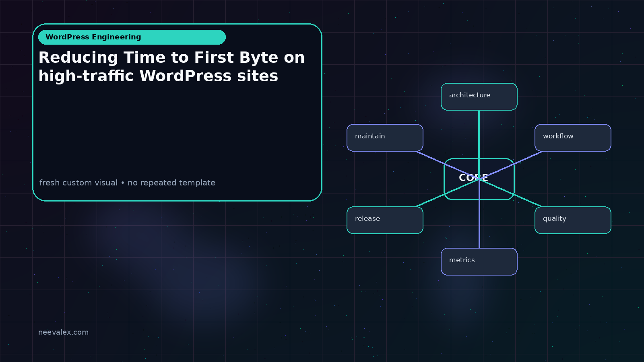Select the quality node
The height and width of the screenshot is (362, 644).
[x=573, y=220]
